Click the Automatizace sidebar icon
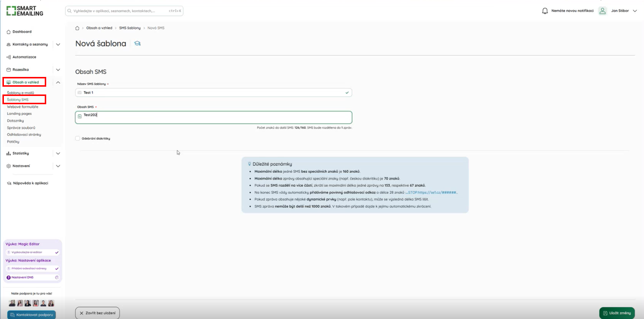This screenshot has height=319, width=644. (x=9, y=57)
